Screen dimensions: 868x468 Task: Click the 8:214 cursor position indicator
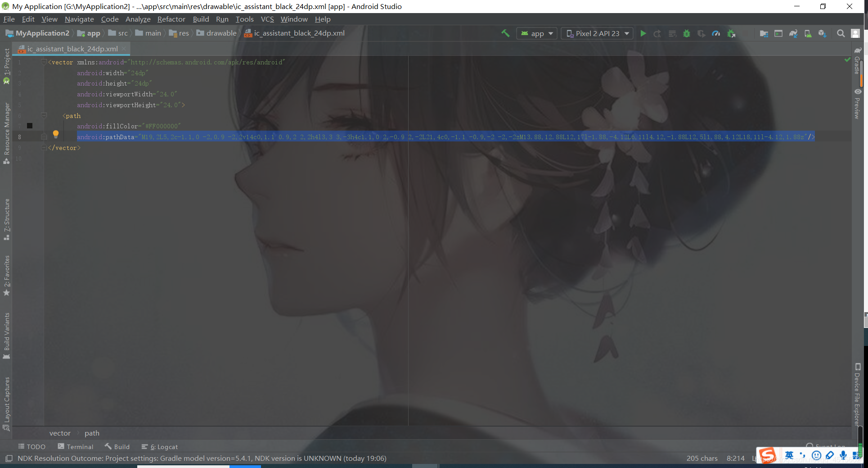click(735, 459)
